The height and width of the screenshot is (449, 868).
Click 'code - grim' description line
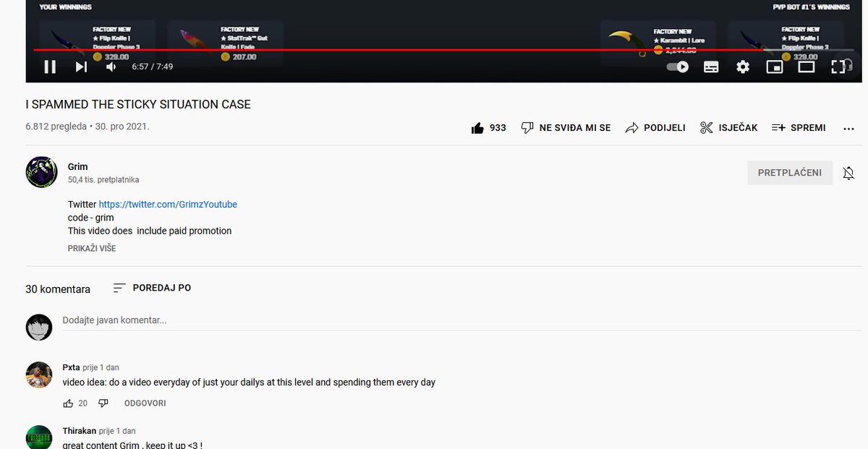(91, 218)
